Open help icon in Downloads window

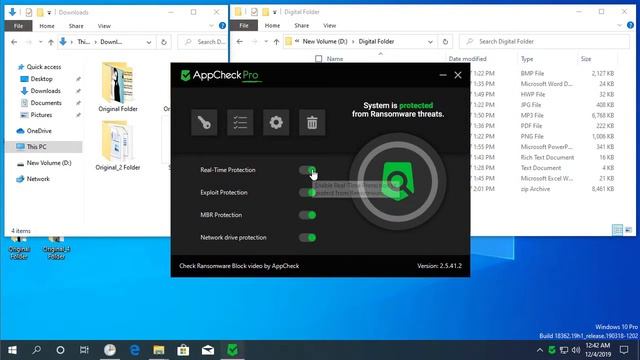(222, 26)
